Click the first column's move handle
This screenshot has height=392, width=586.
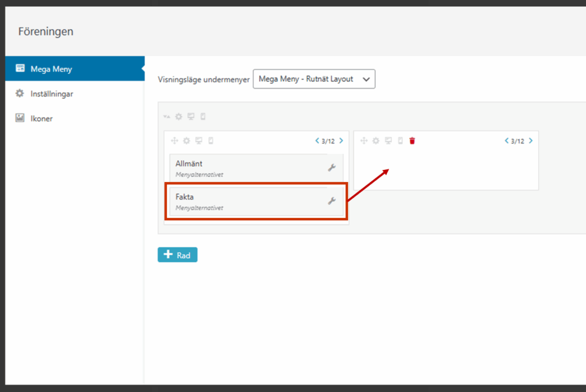(x=175, y=141)
